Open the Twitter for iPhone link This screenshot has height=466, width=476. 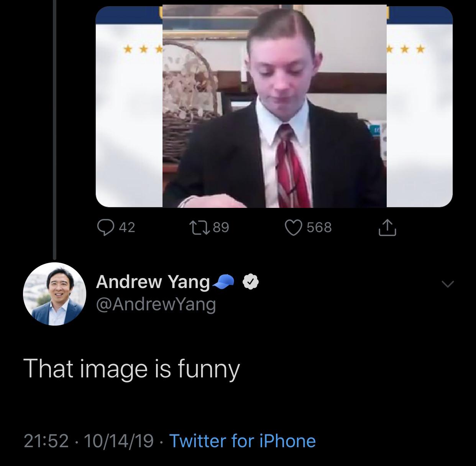tap(242, 441)
